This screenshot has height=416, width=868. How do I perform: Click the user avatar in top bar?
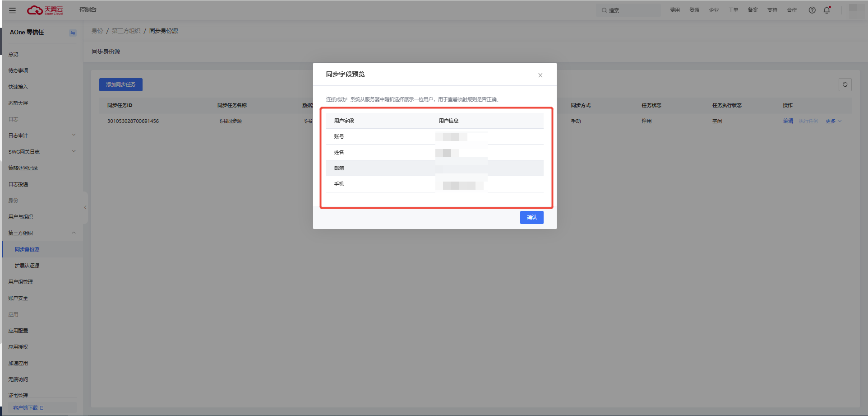853,9
